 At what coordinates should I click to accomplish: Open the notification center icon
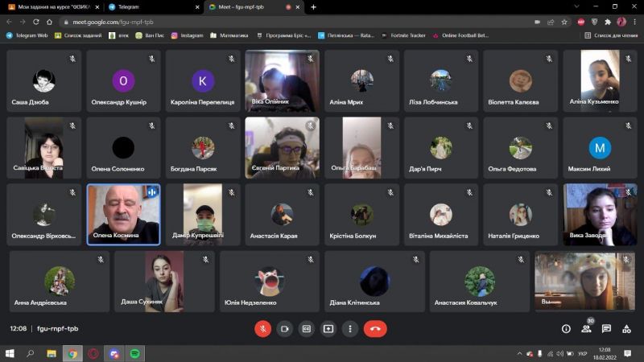tap(627, 353)
